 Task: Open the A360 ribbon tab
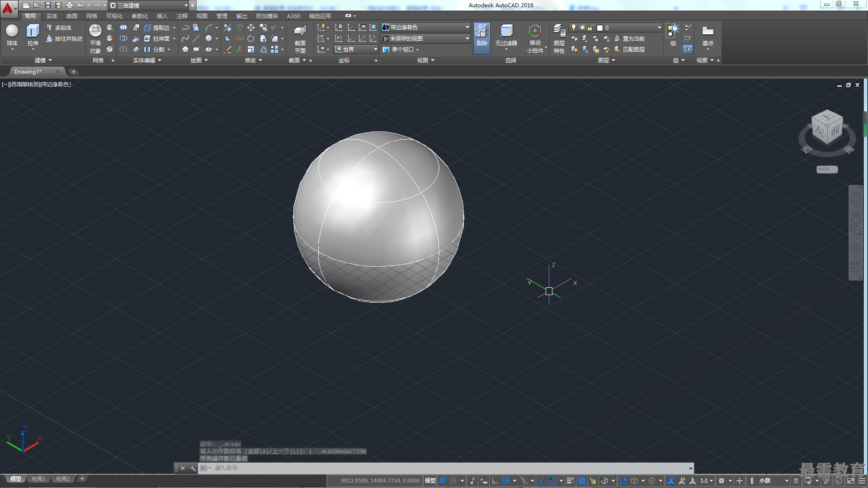point(293,16)
